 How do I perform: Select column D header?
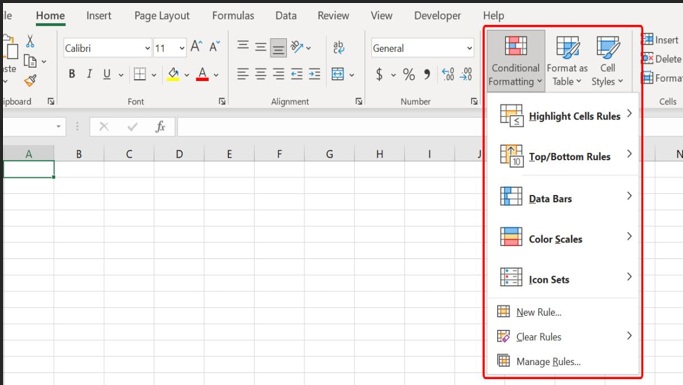(x=179, y=154)
